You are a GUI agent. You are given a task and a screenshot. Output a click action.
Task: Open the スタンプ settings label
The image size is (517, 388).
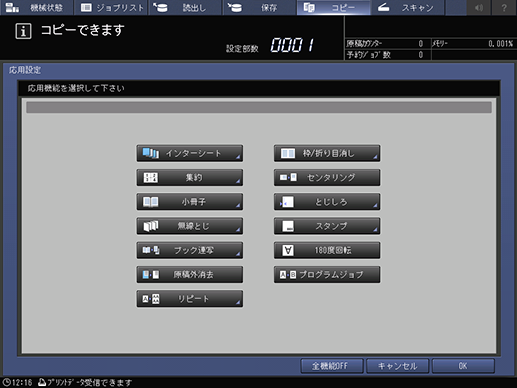(x=331, y=226)
